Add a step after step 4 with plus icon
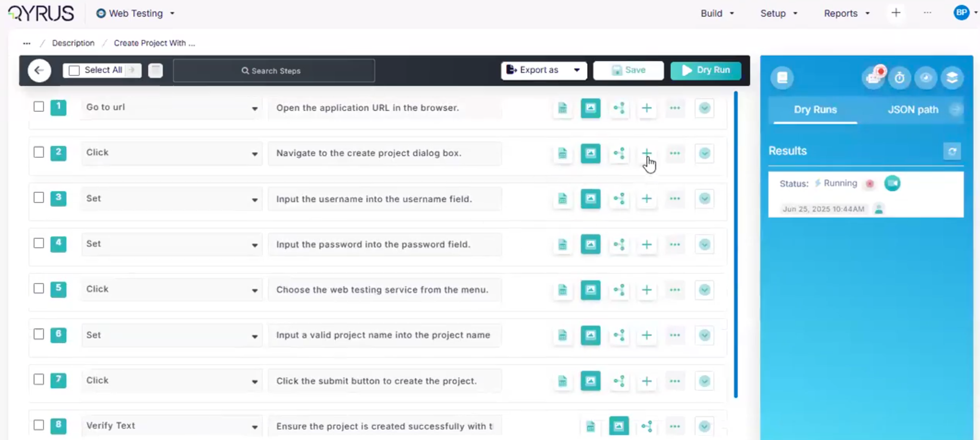 click(646, 245)
